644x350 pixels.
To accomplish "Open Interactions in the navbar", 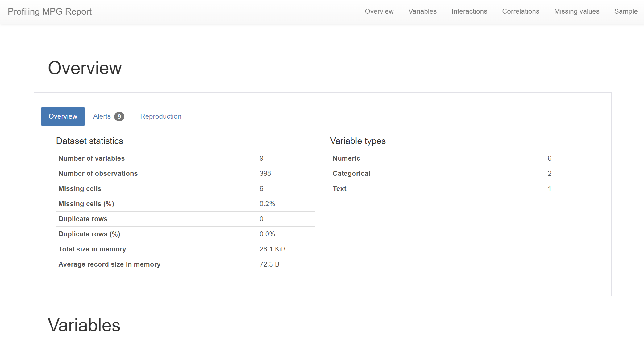I will [x=469, y=11].
